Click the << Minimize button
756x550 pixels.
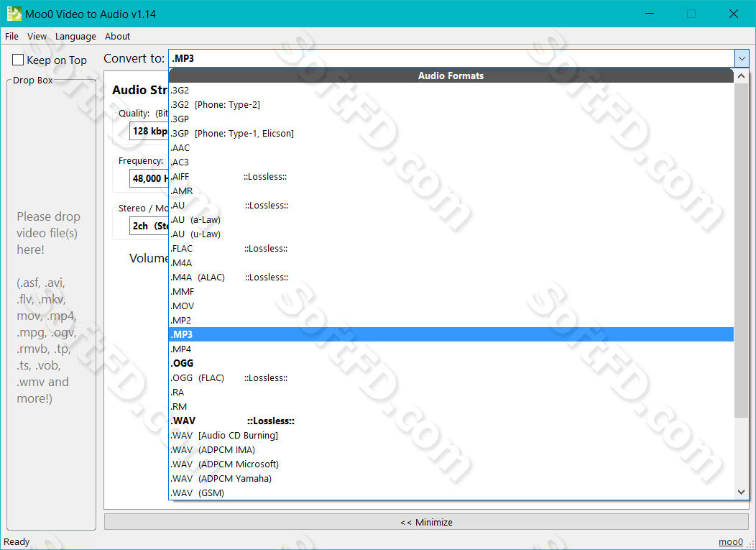pos(426,522)
